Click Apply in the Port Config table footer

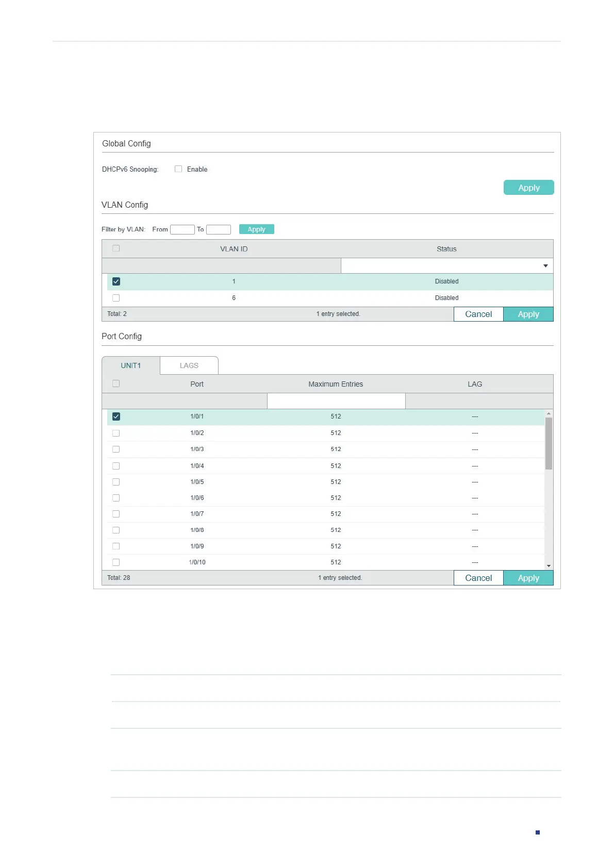pos(528,578)
